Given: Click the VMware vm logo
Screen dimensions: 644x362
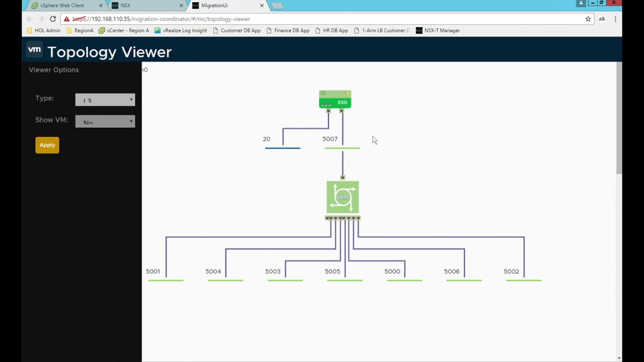Looking at the screenshot, I should 34,50.
